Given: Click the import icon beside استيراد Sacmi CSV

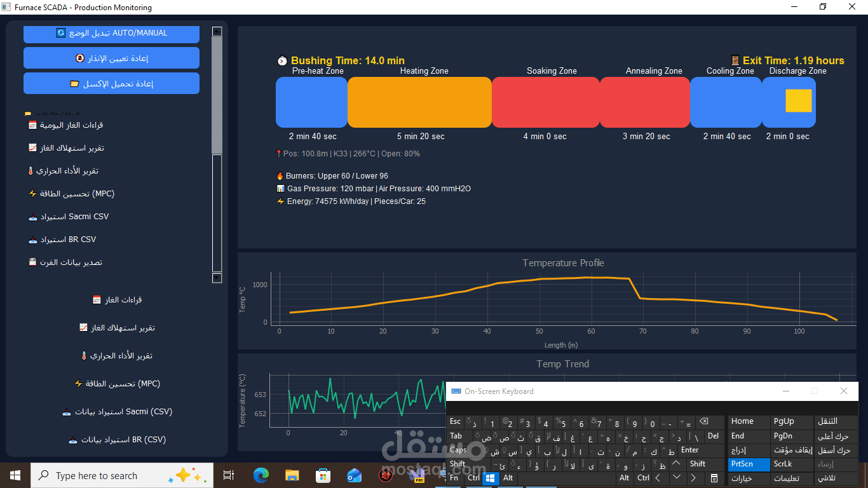Looking at the screenshot, I should (x=32, y=217).
